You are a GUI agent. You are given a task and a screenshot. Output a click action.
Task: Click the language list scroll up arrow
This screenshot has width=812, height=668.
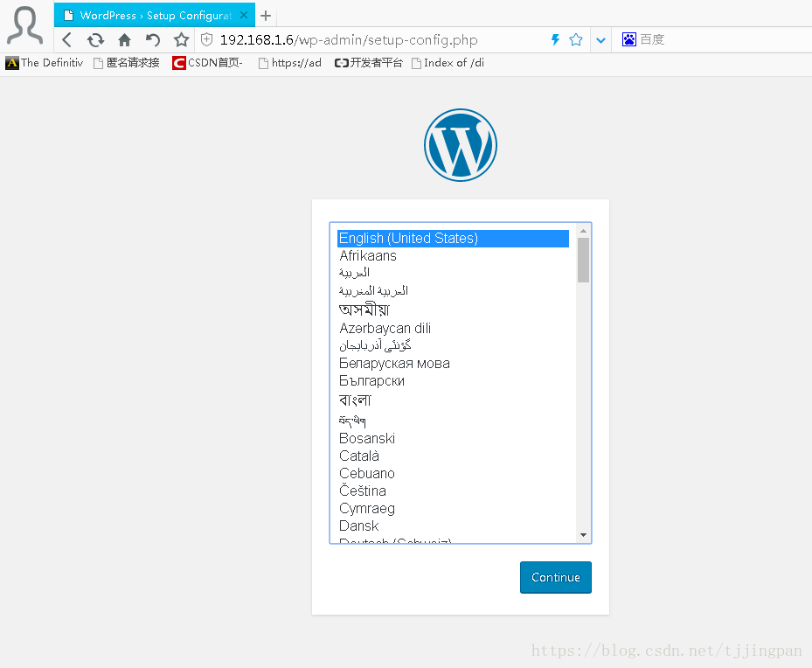pos(583,231)
